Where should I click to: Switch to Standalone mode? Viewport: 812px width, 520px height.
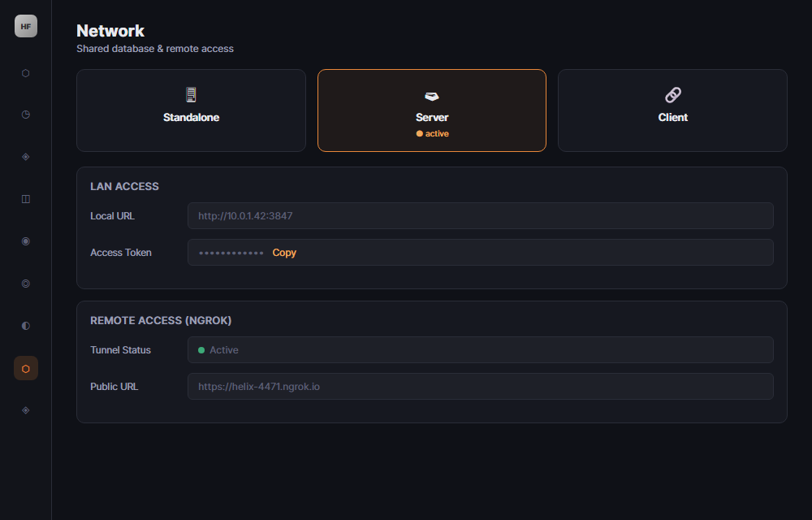coord(191,110)
